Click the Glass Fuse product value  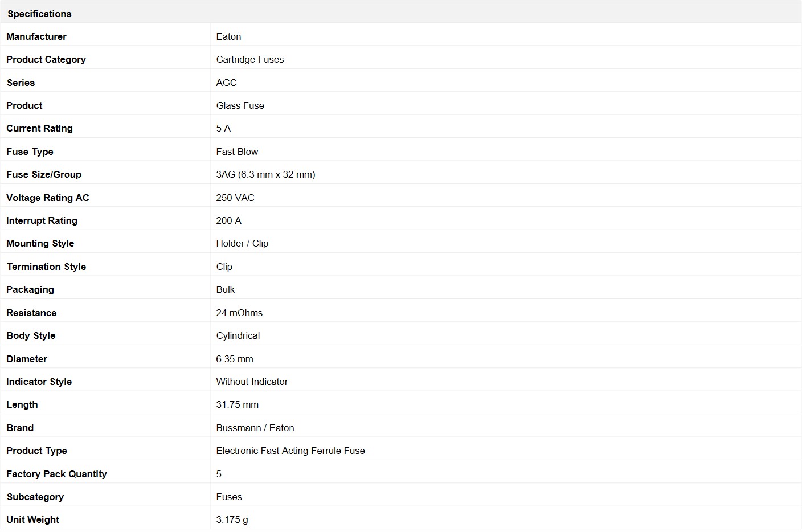pyautogui.click(x=240, y=105)
